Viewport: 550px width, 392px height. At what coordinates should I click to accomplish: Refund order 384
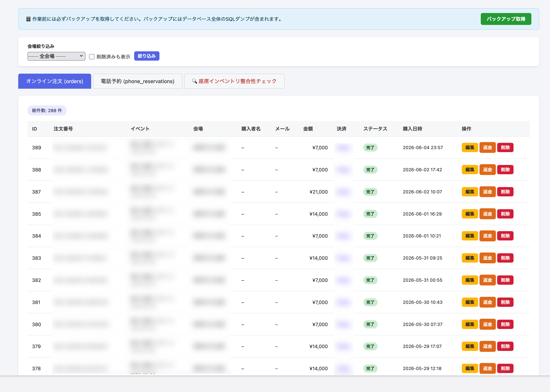point(487,236)
